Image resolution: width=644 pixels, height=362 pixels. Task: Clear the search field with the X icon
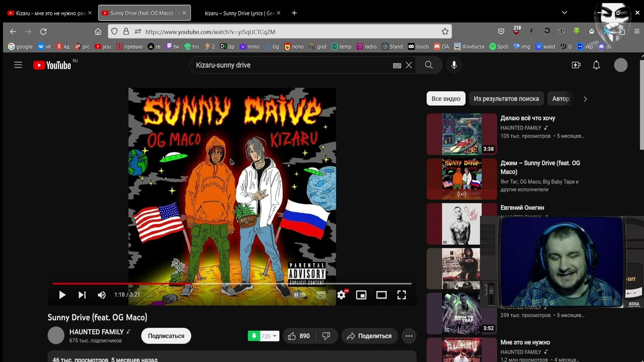pos(409,65)
